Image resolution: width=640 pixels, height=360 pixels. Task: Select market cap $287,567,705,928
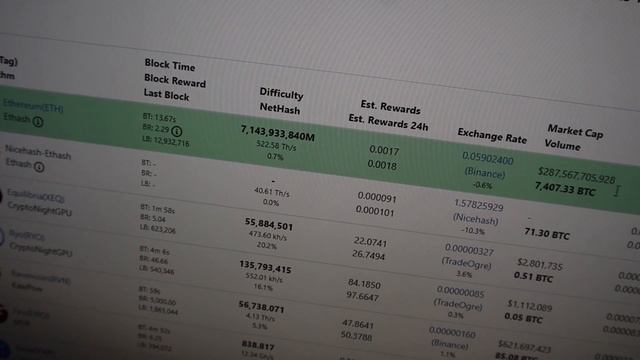[x=576, y=176]
